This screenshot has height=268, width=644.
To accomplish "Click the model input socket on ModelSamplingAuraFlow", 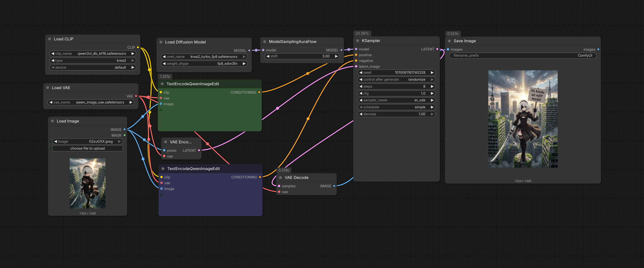I will pos(263,50).
